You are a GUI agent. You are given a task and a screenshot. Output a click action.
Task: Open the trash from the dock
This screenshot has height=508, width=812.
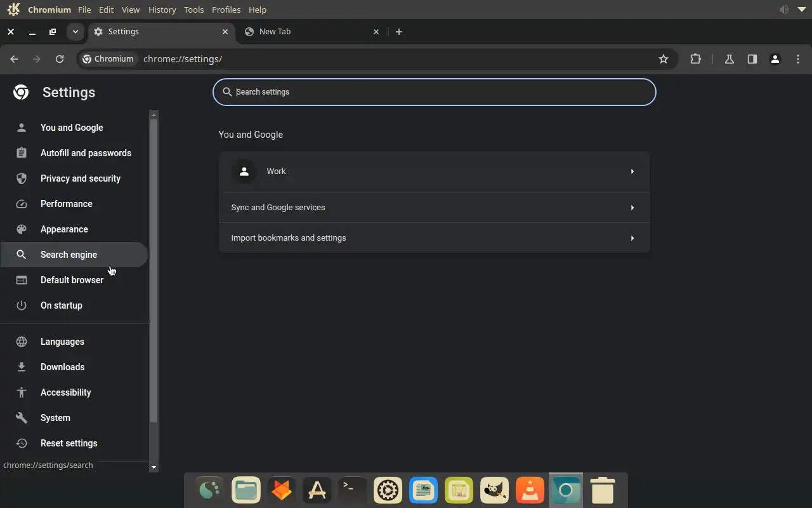click(x=602, y=490)
